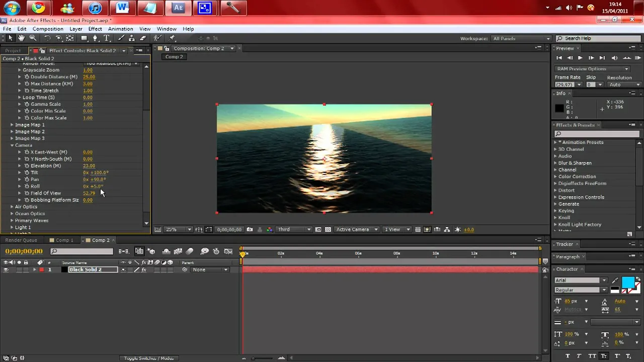Switch to the Render Queue tab
Viewport: 644px width, 362px height.
coord(21,240)
